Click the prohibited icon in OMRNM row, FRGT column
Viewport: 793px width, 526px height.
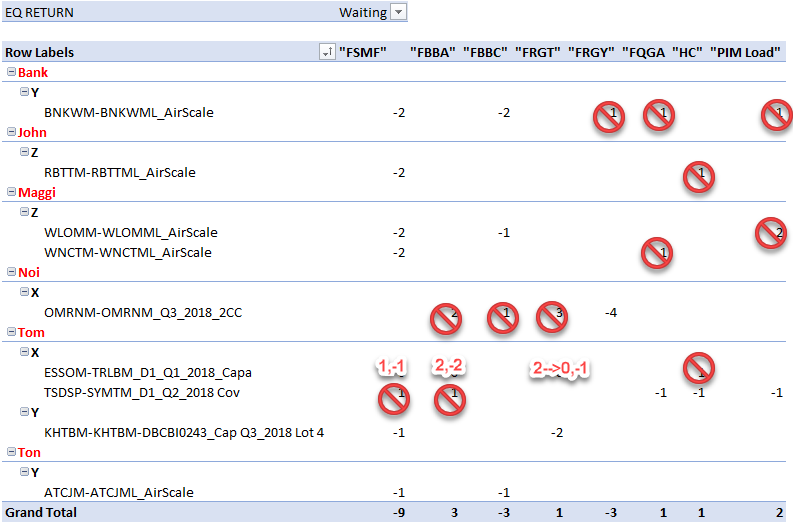(552, 317)
